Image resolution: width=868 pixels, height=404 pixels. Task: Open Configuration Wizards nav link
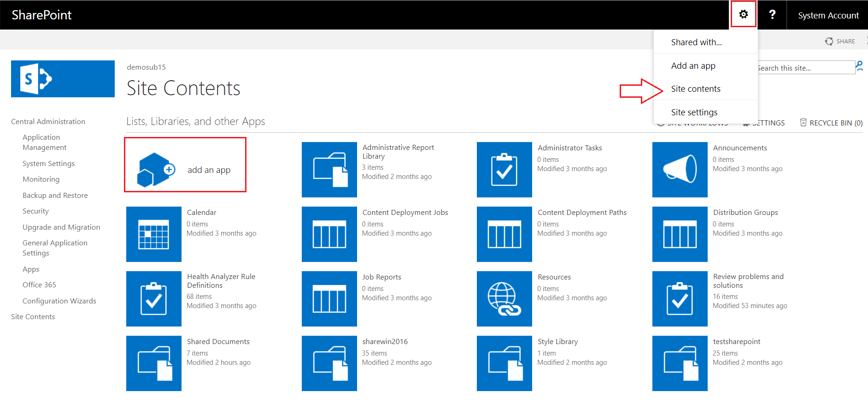pos(59,301)
